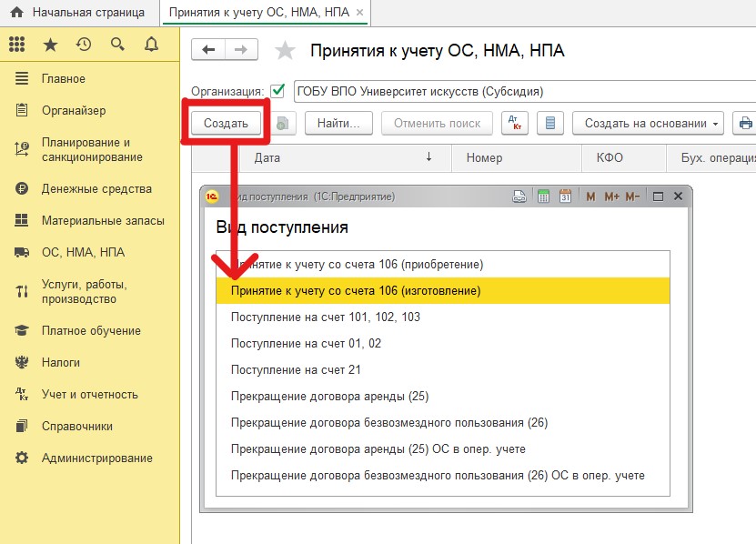Image resolution: width=756 pixels, height=544 pixels.
Task: Click the Администрирование gear icon
Action: point(21,458)
